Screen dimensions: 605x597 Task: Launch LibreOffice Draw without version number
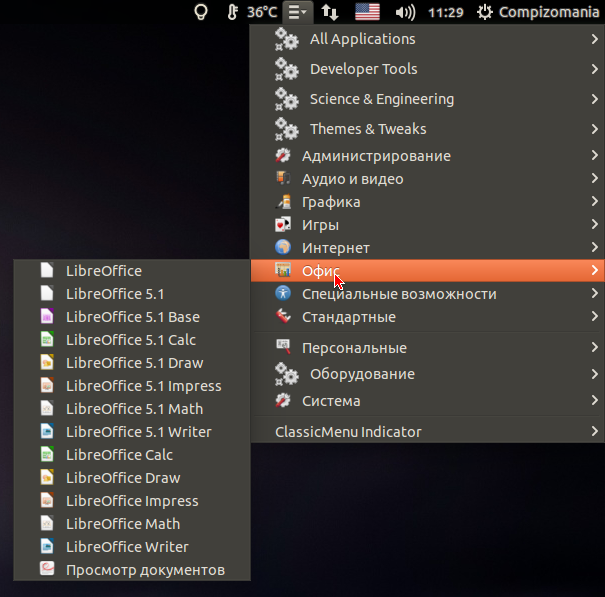pos(132,478)
